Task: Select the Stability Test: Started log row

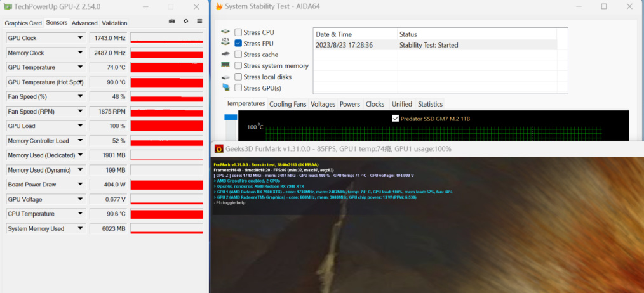Action: 435,45
